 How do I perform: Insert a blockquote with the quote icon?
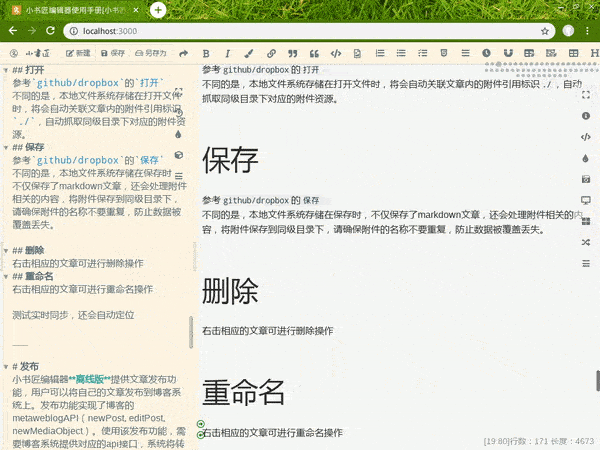click(x=292, y=53)
